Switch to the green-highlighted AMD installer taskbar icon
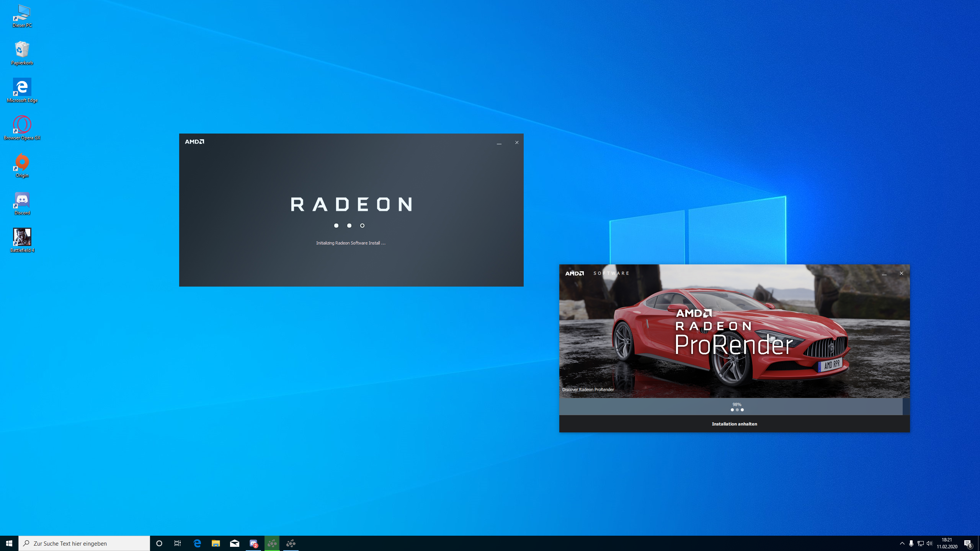Viewport: 980px width, 551px height. point(272,543)
